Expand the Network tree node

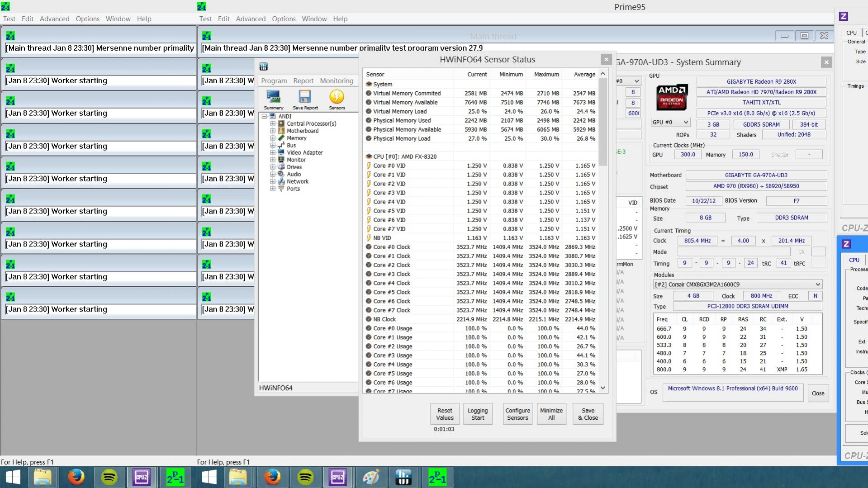click(x=273, y=181)
